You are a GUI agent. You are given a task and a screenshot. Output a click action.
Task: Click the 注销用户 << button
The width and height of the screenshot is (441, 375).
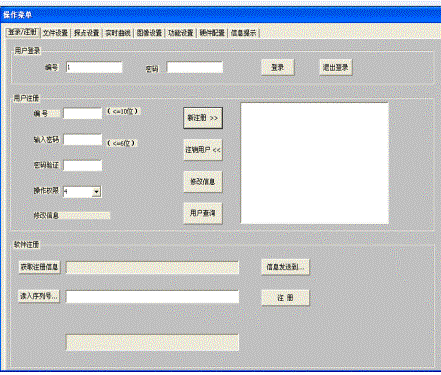pos(203,150)
